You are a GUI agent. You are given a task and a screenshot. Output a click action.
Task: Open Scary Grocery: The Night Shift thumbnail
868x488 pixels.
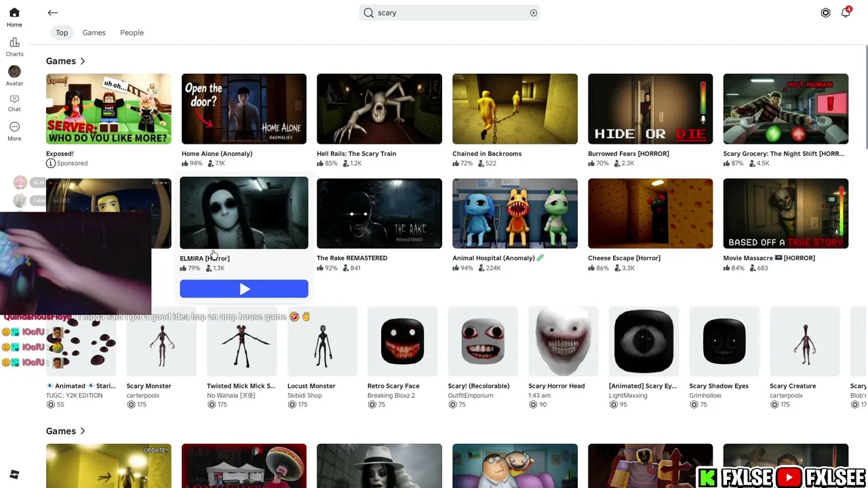[785, 109]
